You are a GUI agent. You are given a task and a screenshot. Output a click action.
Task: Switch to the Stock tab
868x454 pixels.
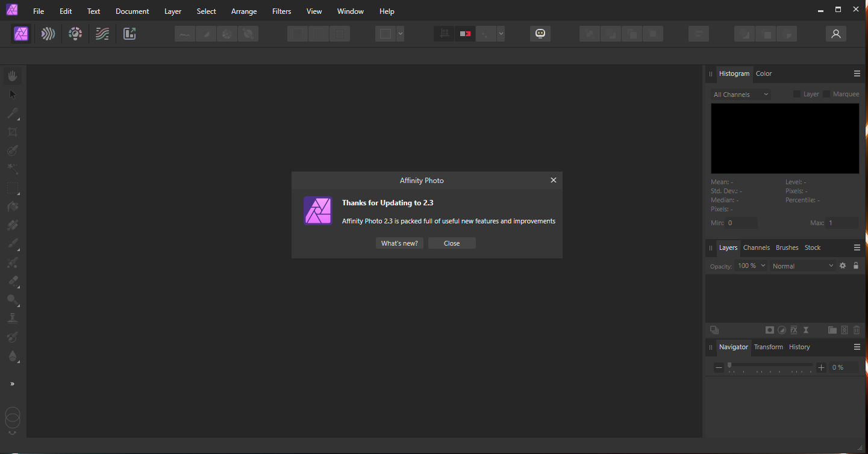[813, 247]
